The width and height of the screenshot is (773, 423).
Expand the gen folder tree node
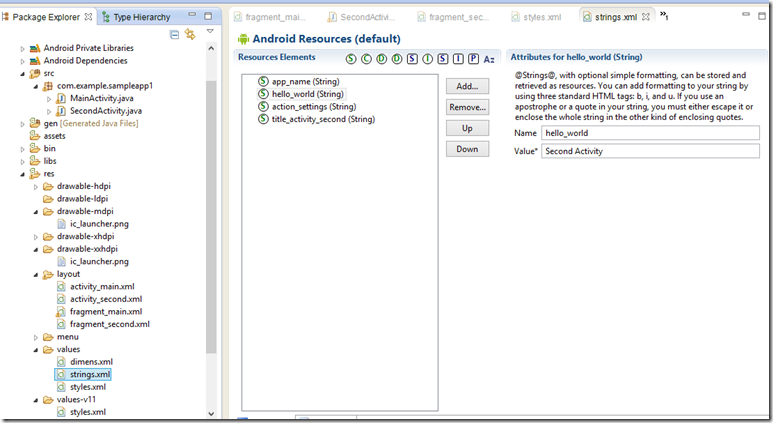24,123
